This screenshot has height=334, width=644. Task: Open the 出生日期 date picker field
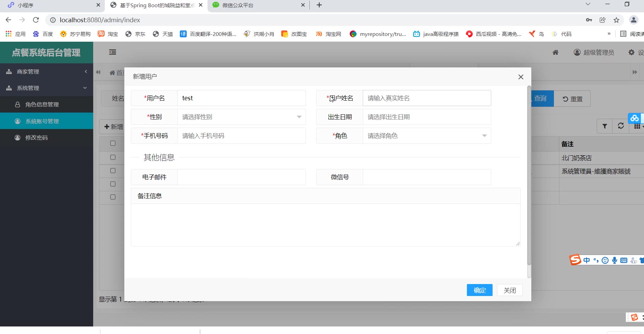coord(427,117)
